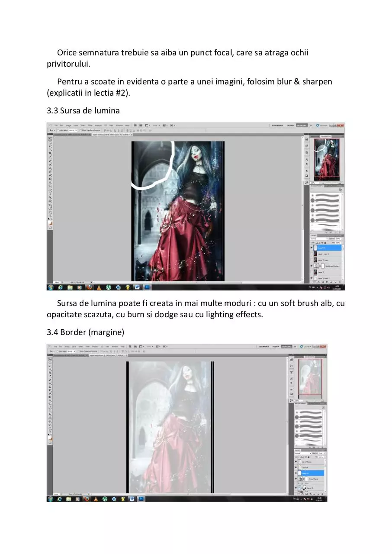
Task: Choose the Pen tool in the 3.4 screenshot
Action: coord(50,408)
